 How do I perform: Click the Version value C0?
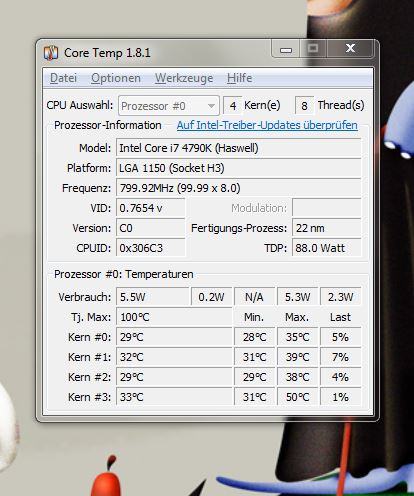point(151,228)
